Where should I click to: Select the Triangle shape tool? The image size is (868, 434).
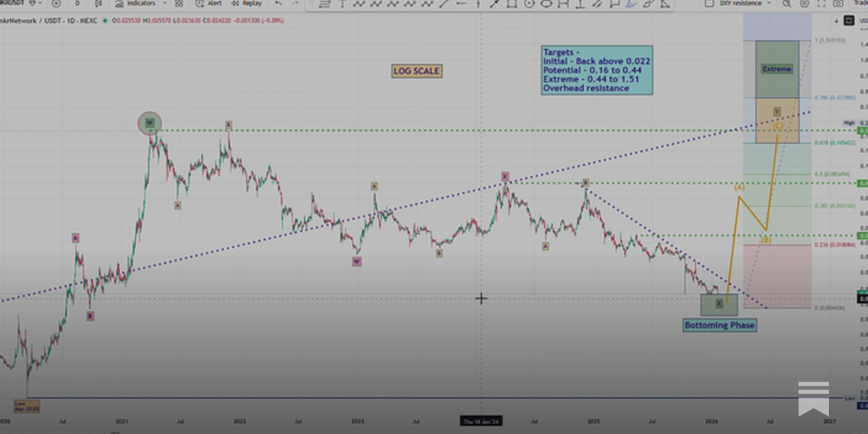pos(665,4)
